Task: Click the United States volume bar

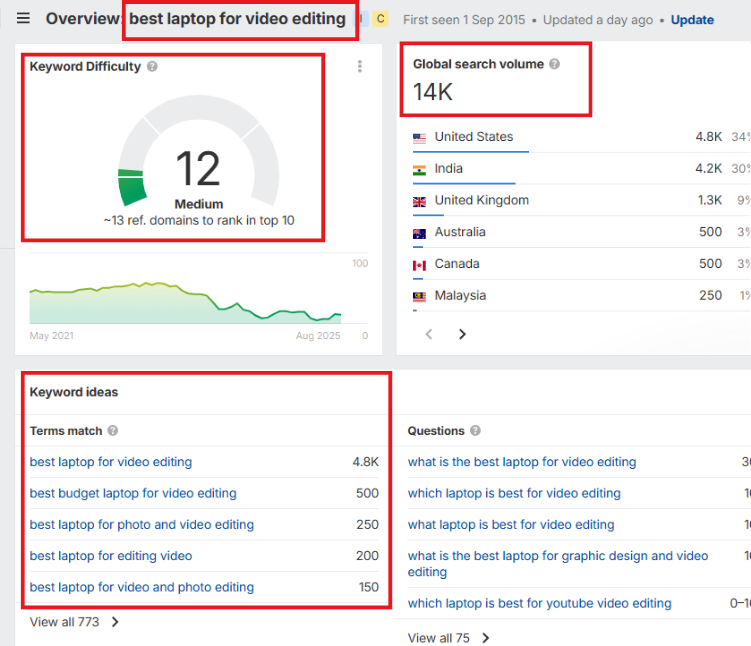Action: [471, 152]
